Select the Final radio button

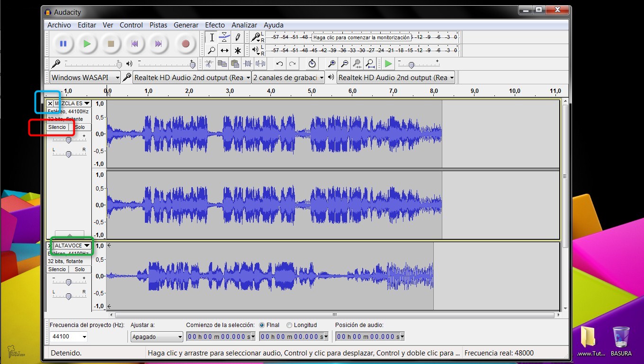click(262, 325)
